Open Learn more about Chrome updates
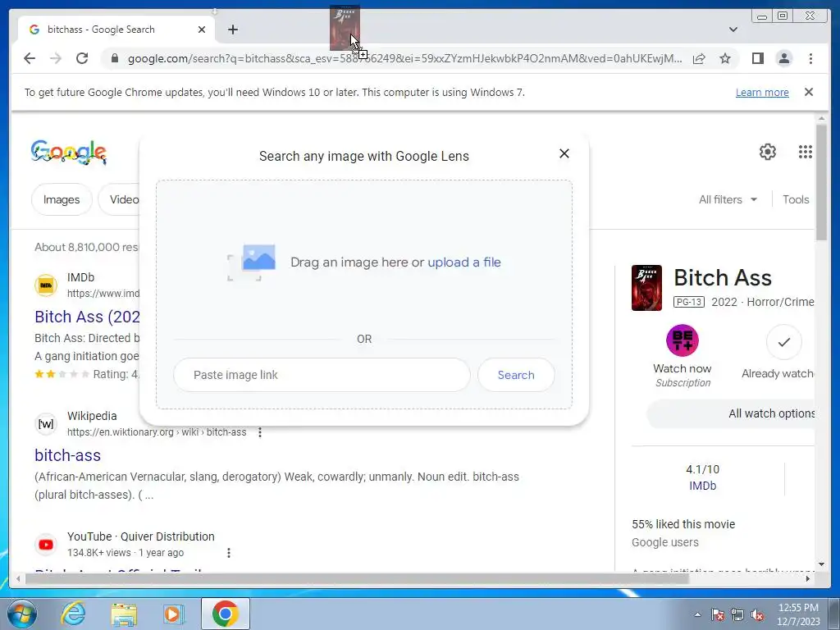The height and width of the screenshot is (630, 840). click(762, 92)
